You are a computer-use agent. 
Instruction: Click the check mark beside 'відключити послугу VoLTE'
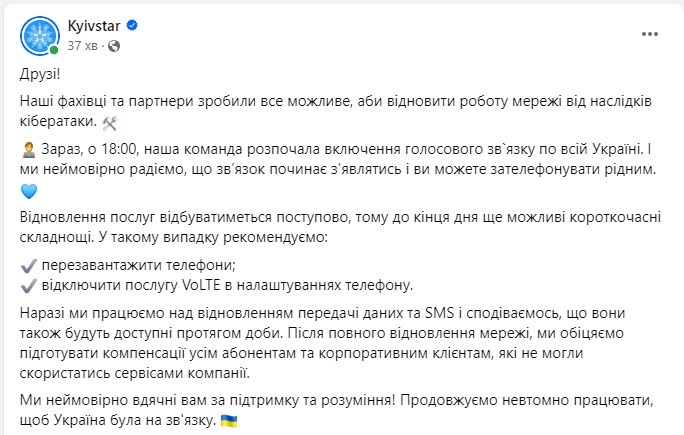(28, 286)
